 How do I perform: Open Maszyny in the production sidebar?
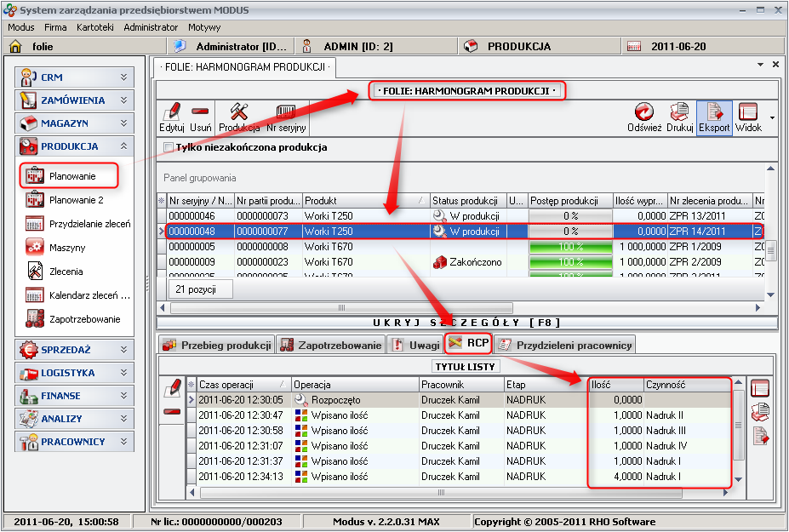[x=66, y=248]
